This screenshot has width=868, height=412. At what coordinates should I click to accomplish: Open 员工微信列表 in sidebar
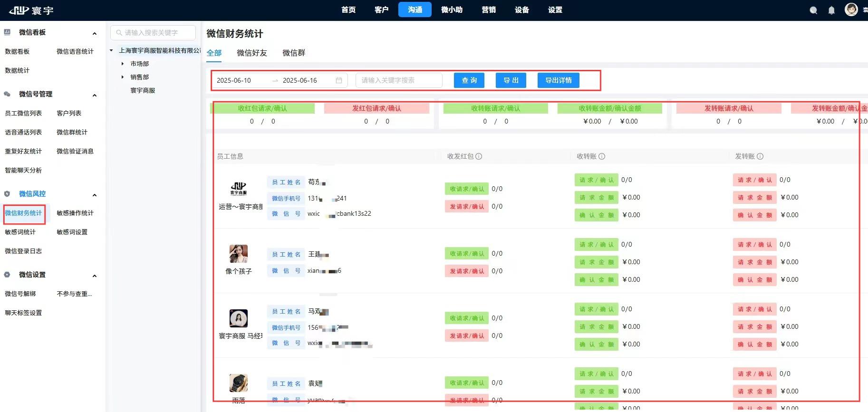(x=23, y=113)
